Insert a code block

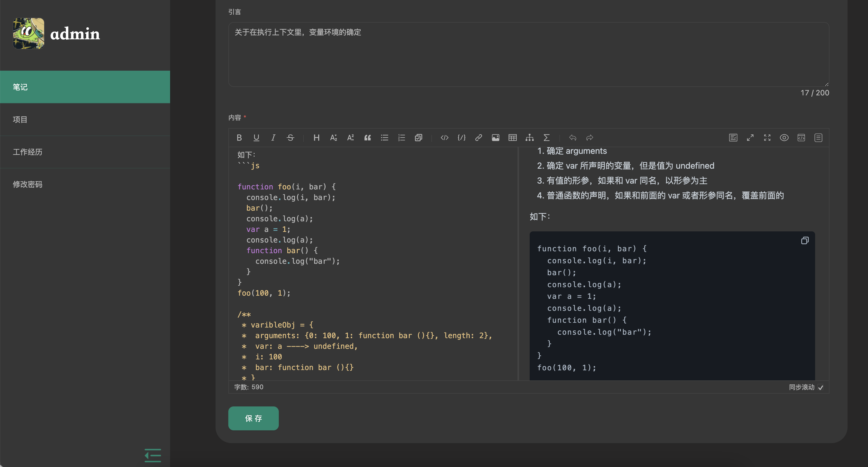coord(462,138)
